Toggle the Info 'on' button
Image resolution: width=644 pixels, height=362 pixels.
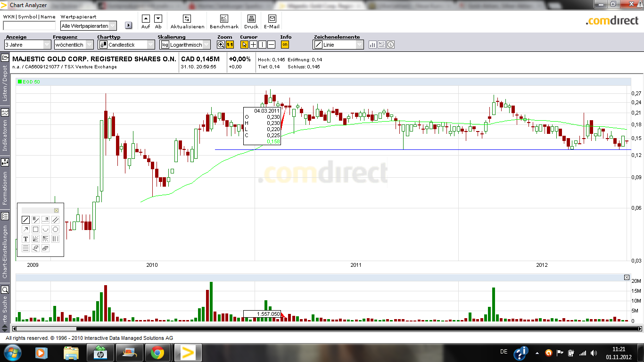pyautogui.click(x=285, y=45)
